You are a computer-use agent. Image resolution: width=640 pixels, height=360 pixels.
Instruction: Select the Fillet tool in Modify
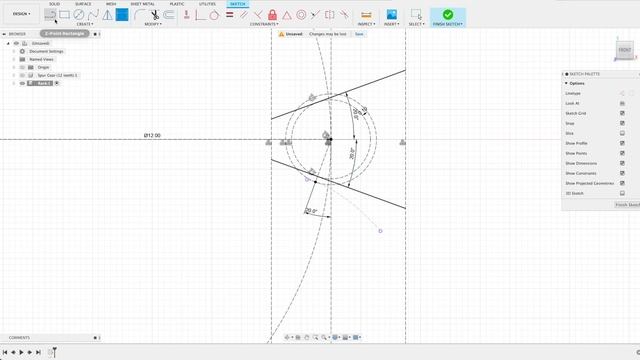point(140,15)
